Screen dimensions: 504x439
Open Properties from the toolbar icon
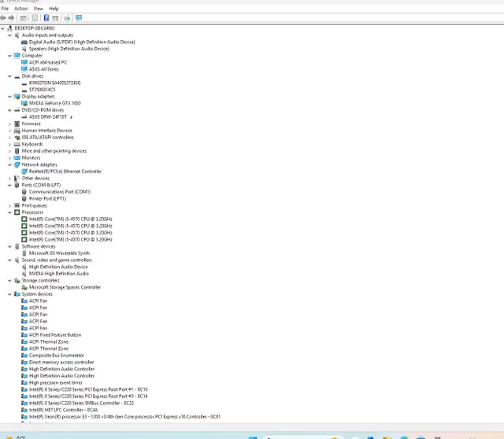(x=35, y=18)
